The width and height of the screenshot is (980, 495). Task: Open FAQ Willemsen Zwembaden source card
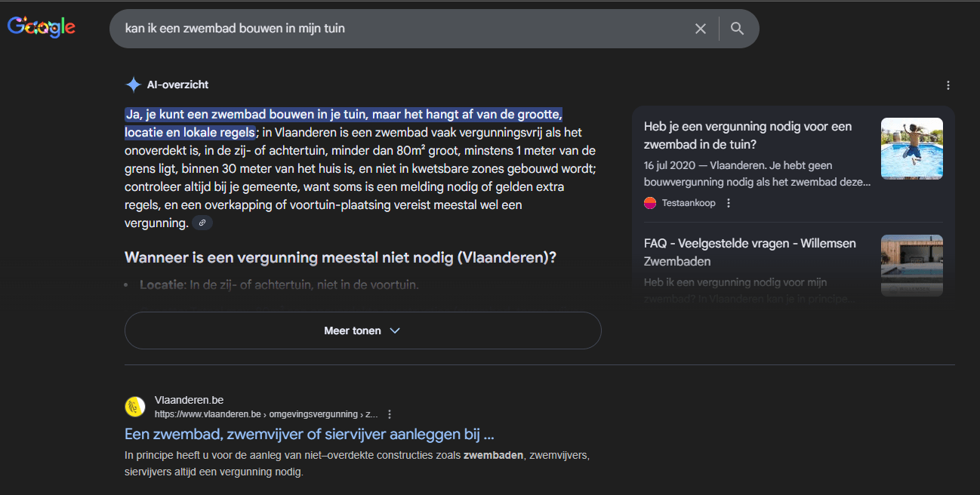click(x=750, y=252)
